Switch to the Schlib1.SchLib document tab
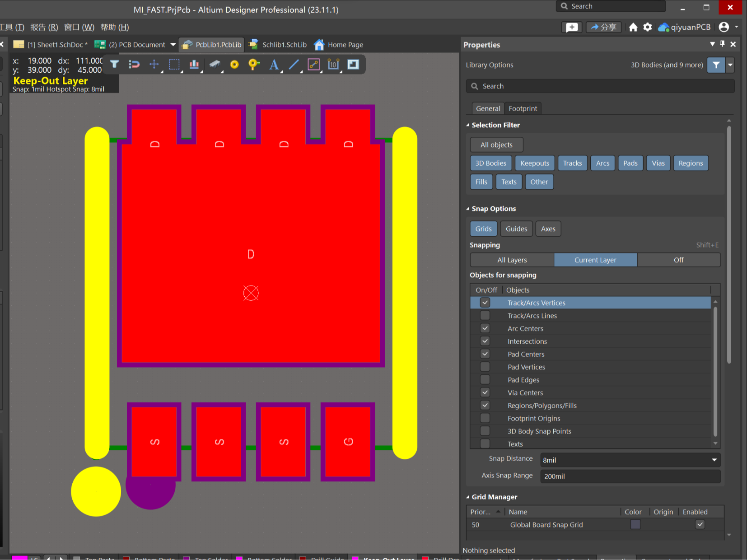This screenshot has width=747, height=560. [x=284, y=45]
